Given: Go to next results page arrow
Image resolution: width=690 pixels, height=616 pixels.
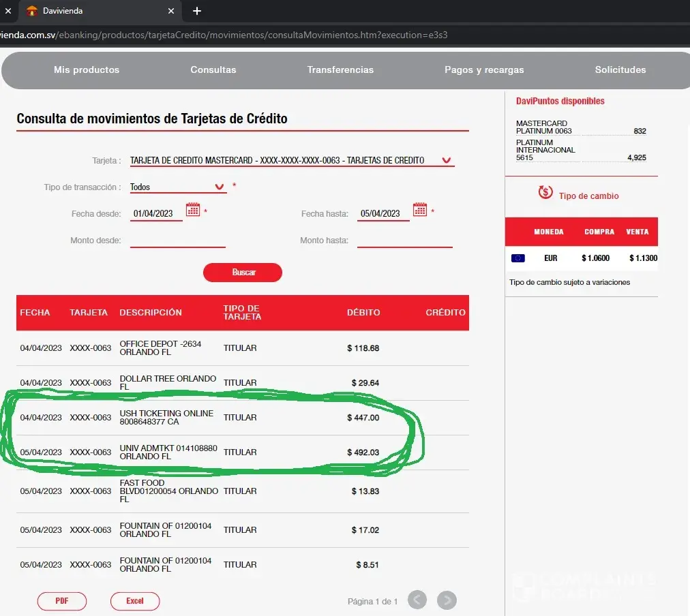Looking at the screenshot, I should point(447,600).
